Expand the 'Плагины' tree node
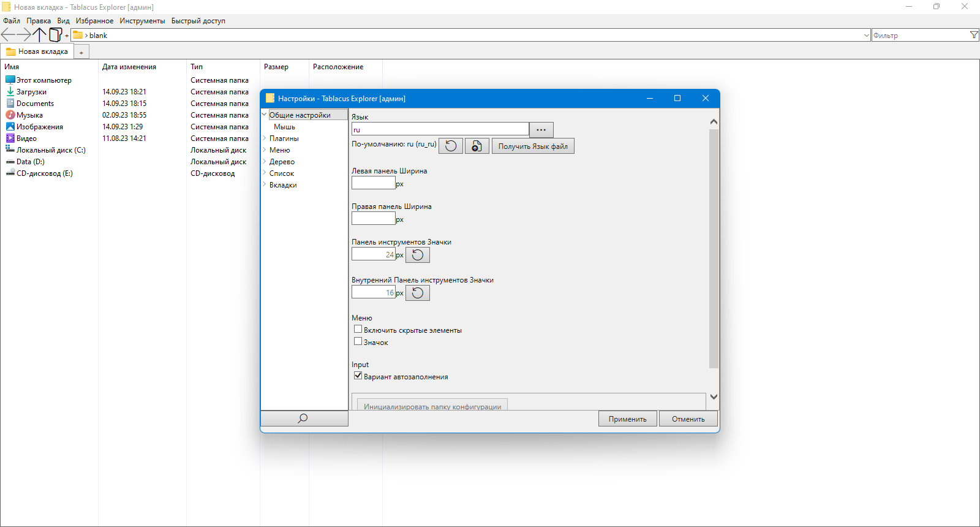The height and width of the screenshot is (527, 980). 265,138
